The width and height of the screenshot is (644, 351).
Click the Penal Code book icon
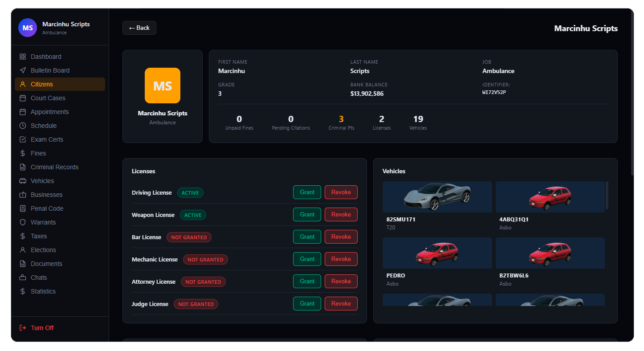(x=23, y=208)
